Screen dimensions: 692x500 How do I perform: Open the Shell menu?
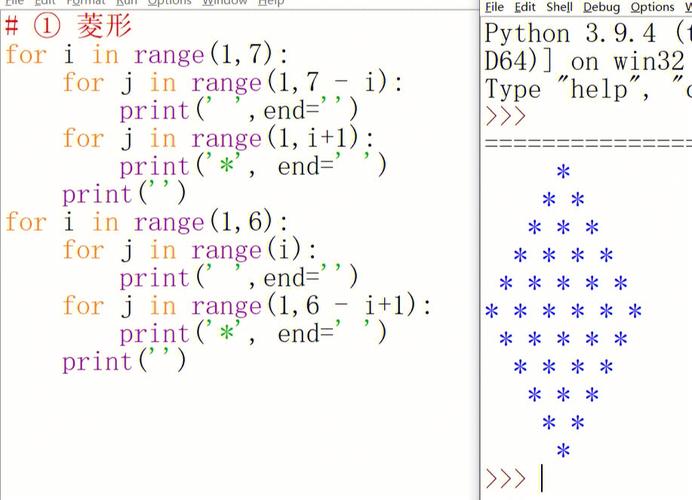coord(559,7)
